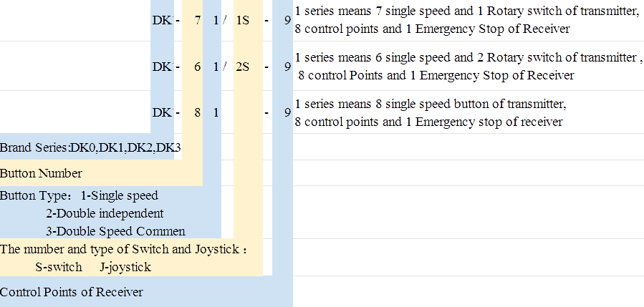Viewport: 644px width, 307px height.
Task: Click the 'S-switch' text
Action: click(59, 267)
